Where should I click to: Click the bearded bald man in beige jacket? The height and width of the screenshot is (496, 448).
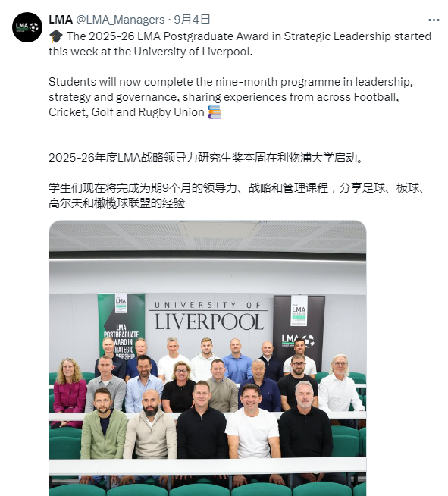pyautogui.click(x=151, y=425)
